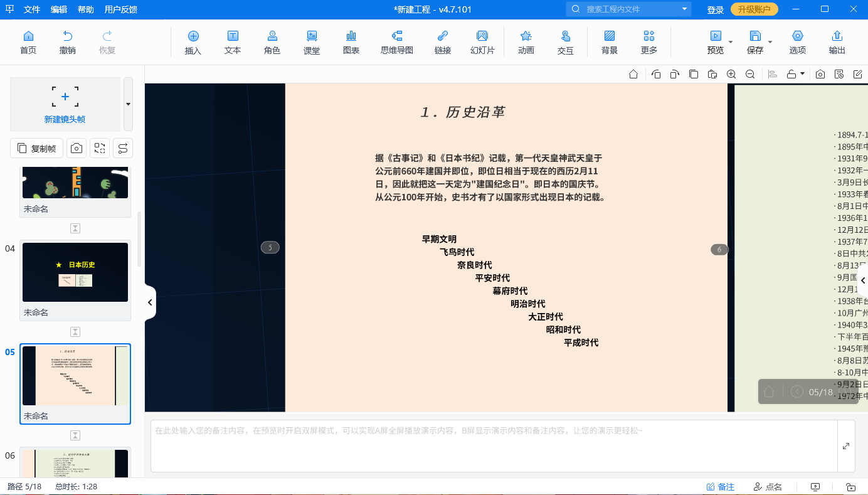Toggle the 备注 notes panel
This screenshot has width=868, height=495.
[x=720, y=487]
